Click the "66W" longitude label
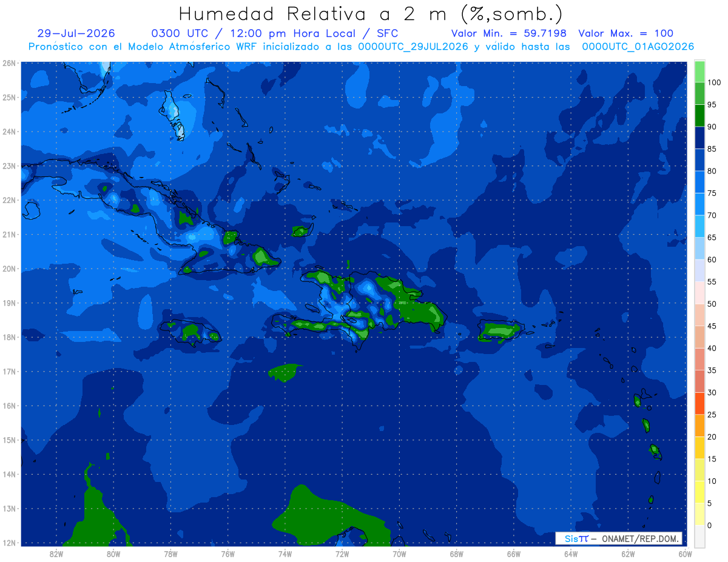 [514, 554]
